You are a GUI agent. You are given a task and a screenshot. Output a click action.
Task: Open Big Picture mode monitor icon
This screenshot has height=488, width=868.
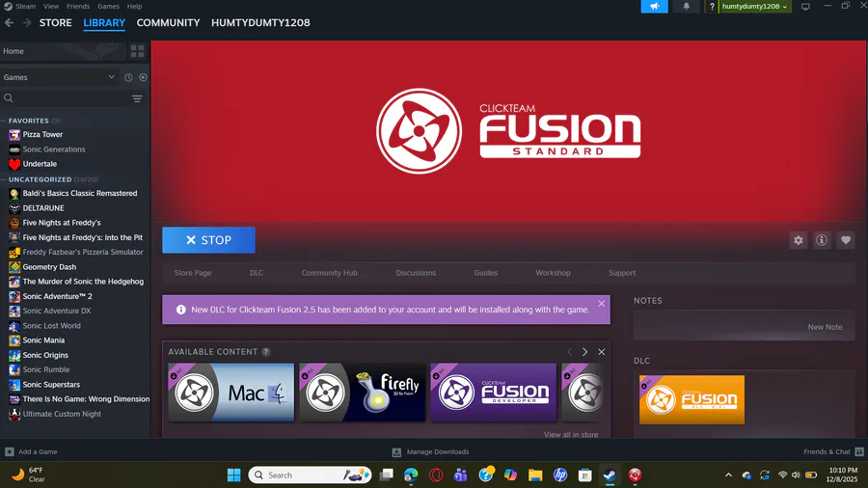point(805,7)
